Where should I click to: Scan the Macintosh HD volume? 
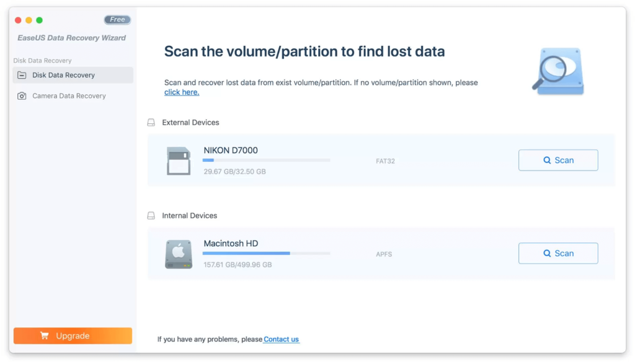pos(558,253)
